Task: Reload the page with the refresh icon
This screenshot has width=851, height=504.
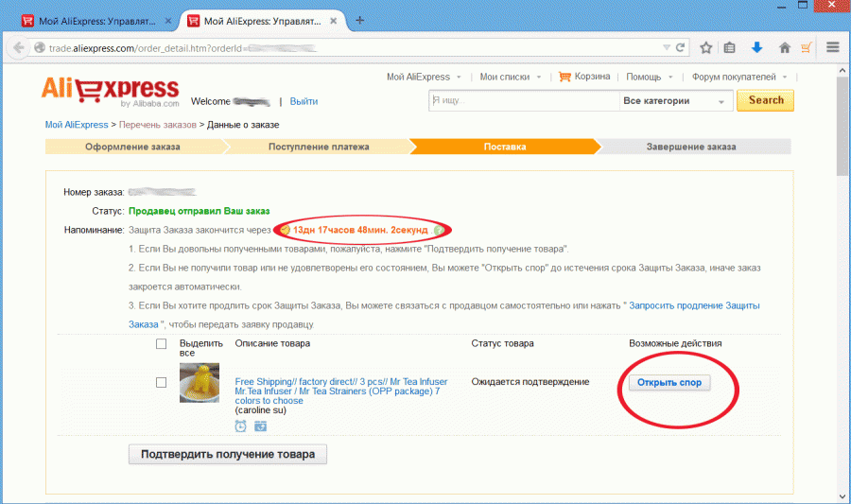Action: click(680, 47)
